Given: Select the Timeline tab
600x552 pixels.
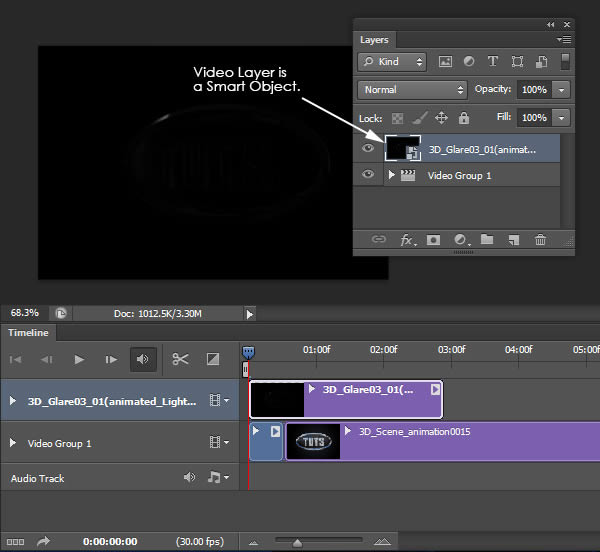Looking at the screenshot, I should 28,333.
